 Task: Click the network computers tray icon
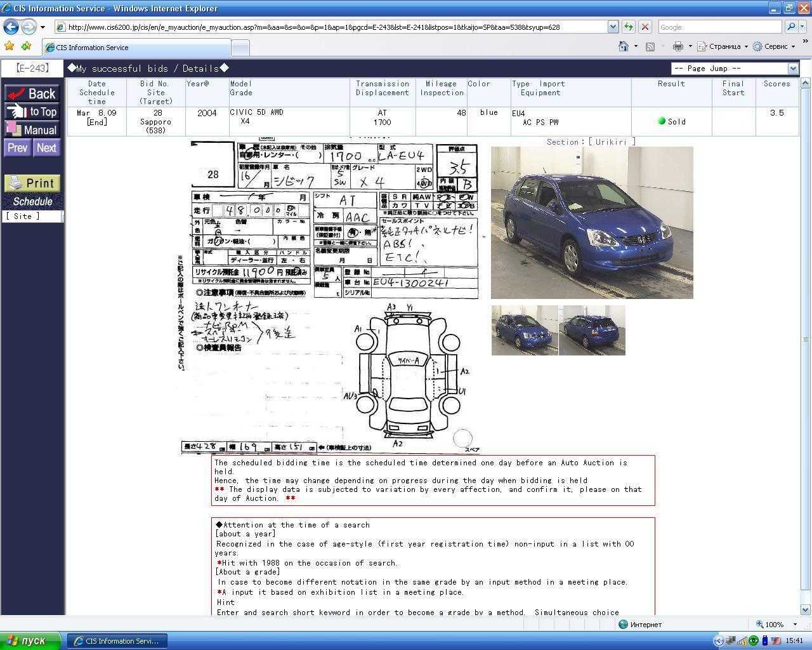coord(731,641)
